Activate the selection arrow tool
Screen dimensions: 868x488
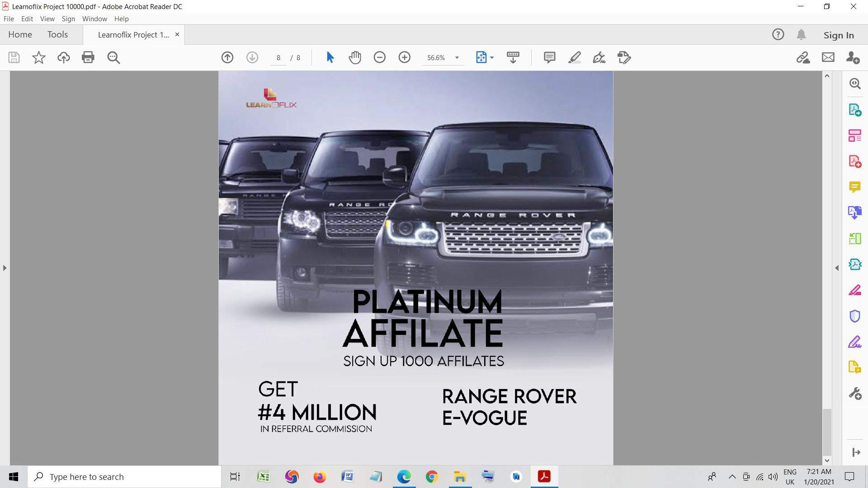[x=330, y=57]
